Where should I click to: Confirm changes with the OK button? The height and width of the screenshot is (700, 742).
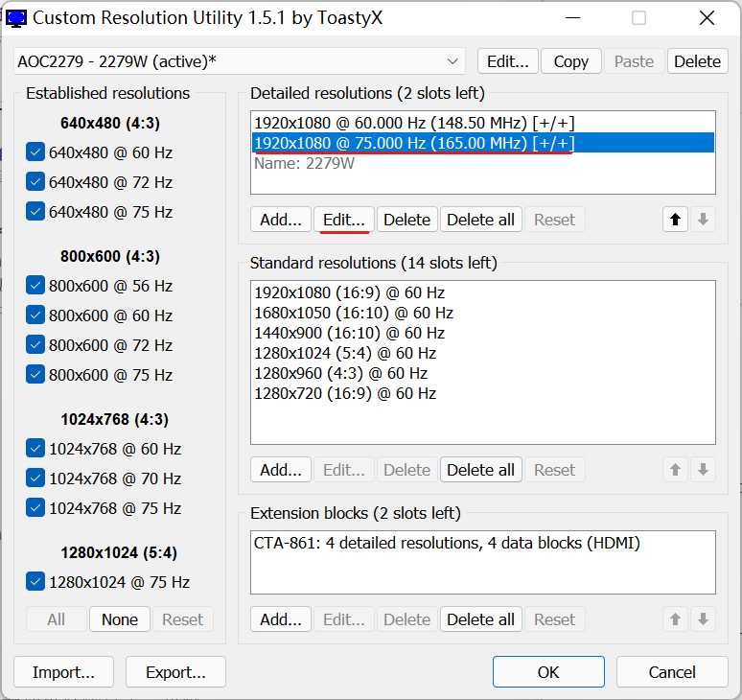tap(548, 672)
